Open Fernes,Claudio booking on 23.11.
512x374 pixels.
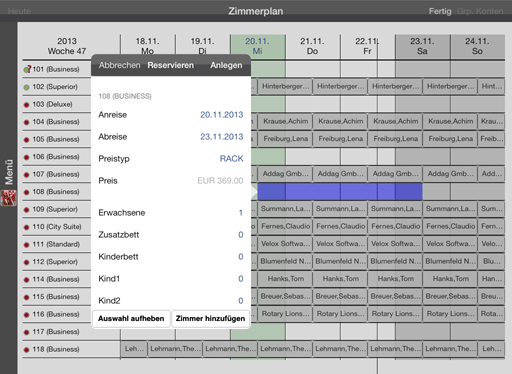450,226
